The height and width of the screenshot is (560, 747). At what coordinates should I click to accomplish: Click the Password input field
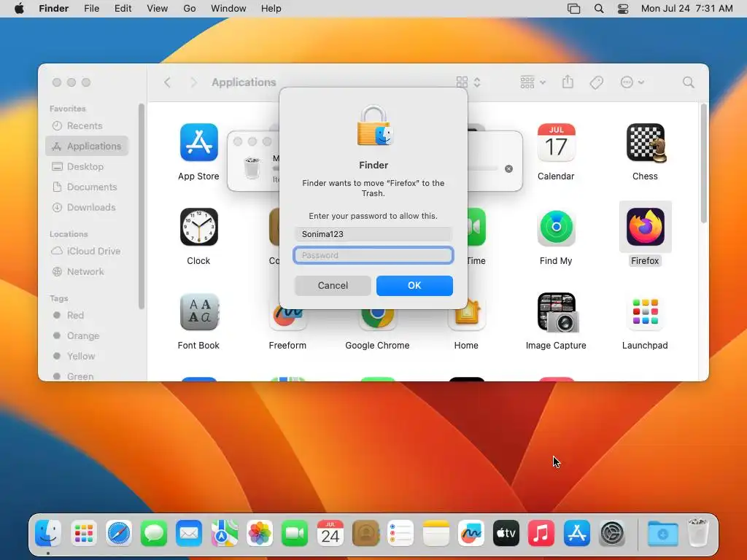coord(373,255)
